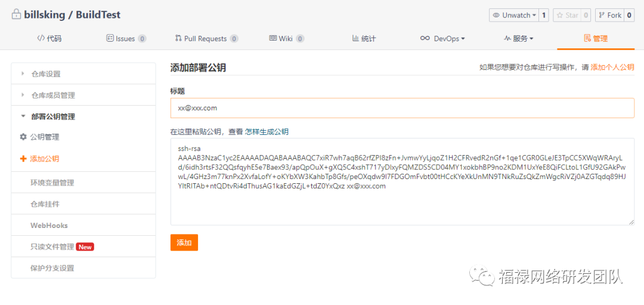Click the Star count 0
Viewport: 644px width, 305px height.
point(586,15)
